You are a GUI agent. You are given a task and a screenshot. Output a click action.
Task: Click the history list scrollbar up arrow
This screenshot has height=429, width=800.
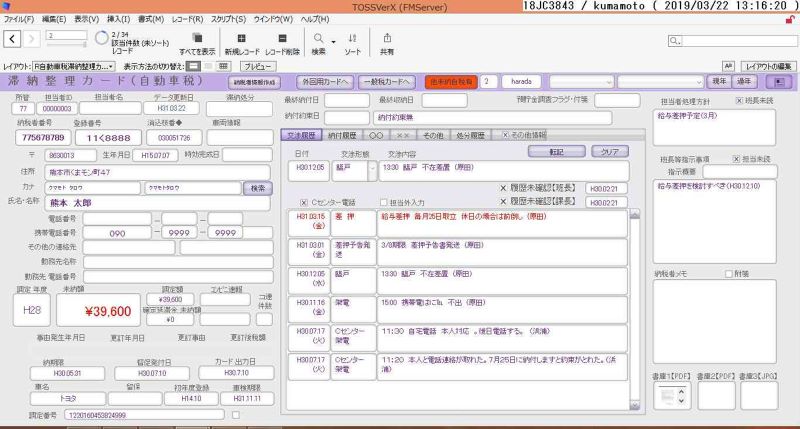[634, 215]
